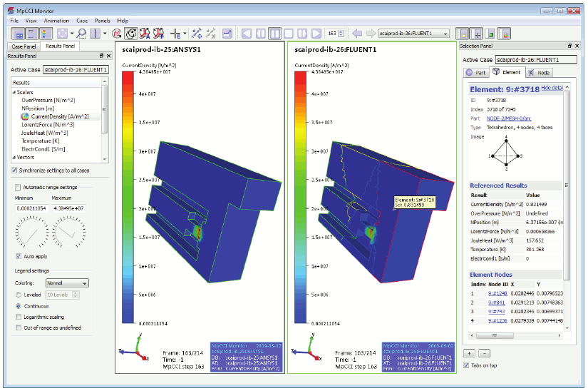Play animation forward
The width and height of the screenshot is (588, 391).
click(316, 34)
